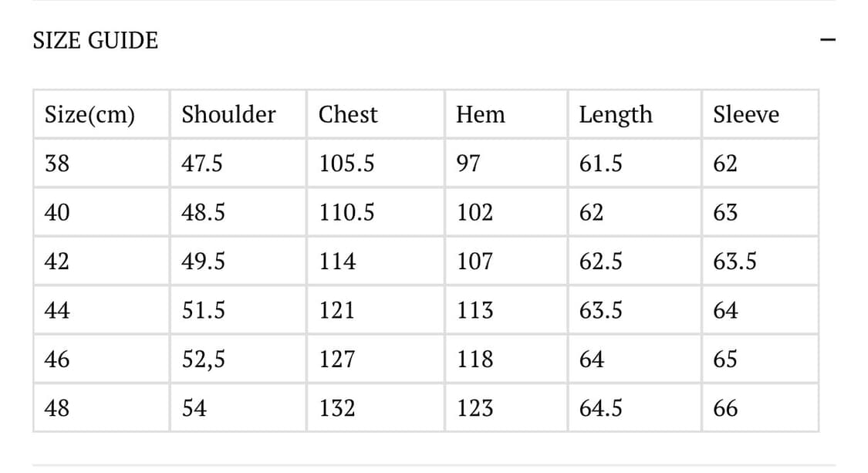Click shoulder value 52,5 cell
This screenshot has height=473, width=868.
pyautogui.click(x=204, y=359)
